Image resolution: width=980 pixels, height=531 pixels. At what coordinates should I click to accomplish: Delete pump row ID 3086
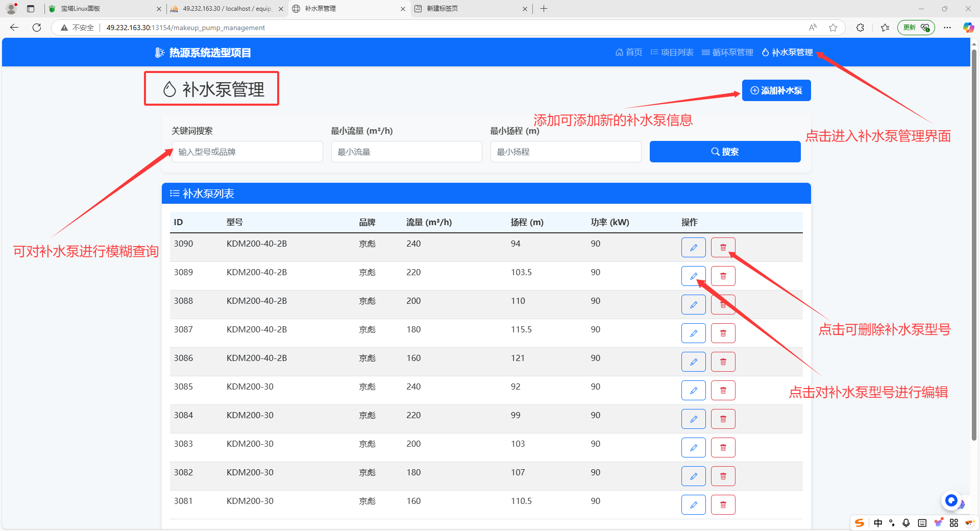(723, 362)
